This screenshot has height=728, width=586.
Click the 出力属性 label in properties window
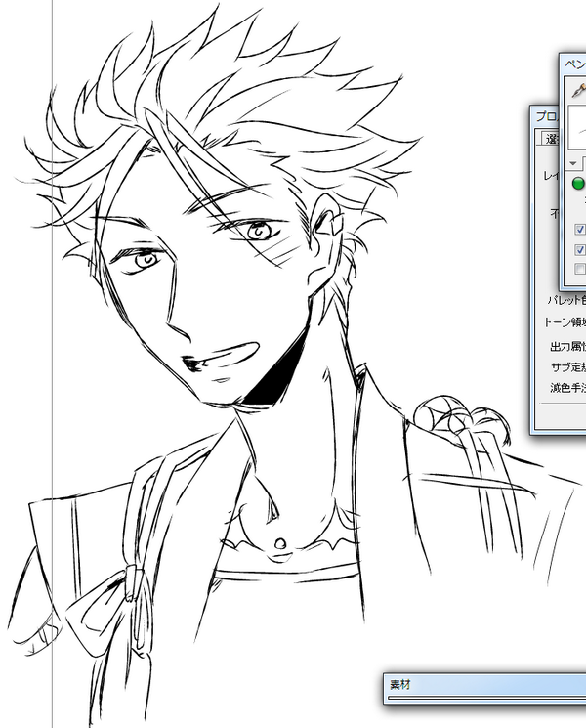click(567, 346)
